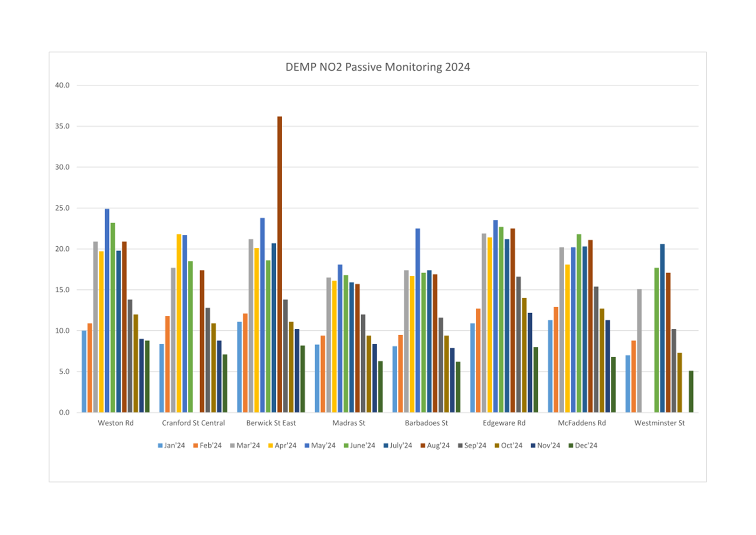Click the Weston Rd axis label

[x=115, y=423]
